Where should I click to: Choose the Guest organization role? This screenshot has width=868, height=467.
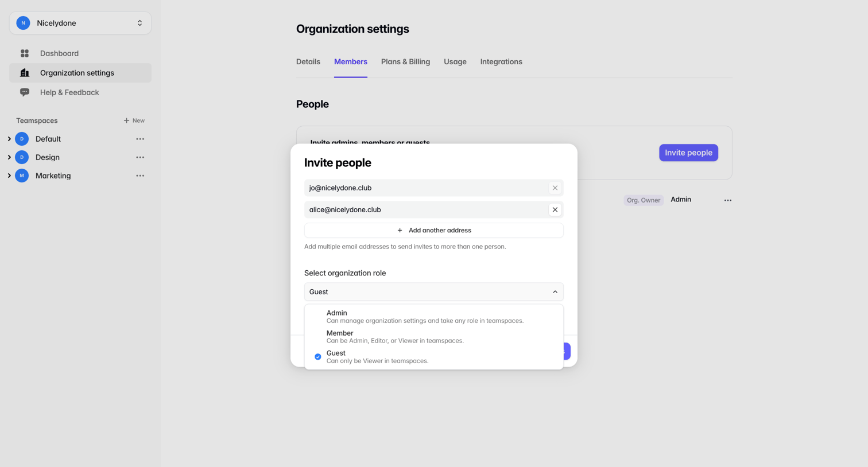(434, 356)
